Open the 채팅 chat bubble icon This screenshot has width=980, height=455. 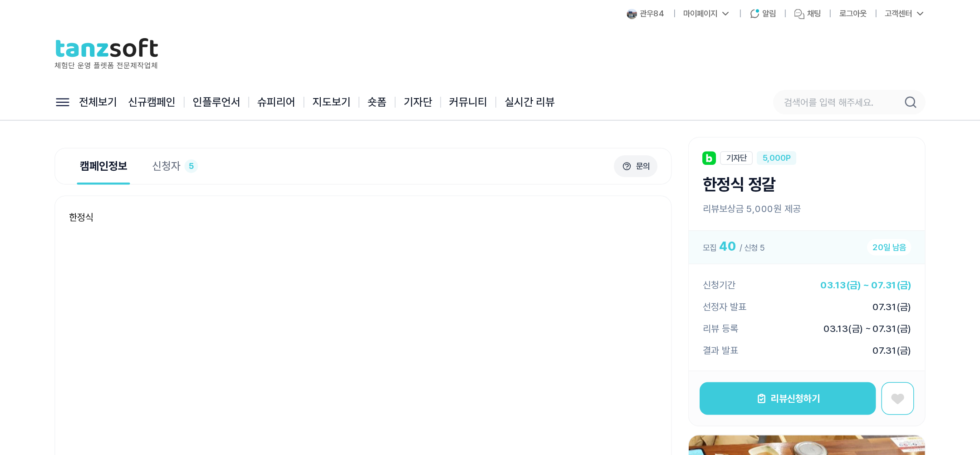799,14
